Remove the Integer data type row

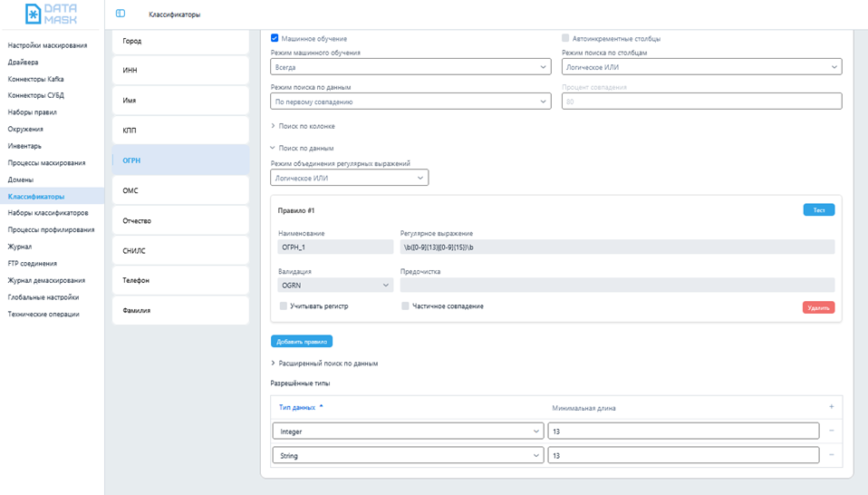(831, 431)
